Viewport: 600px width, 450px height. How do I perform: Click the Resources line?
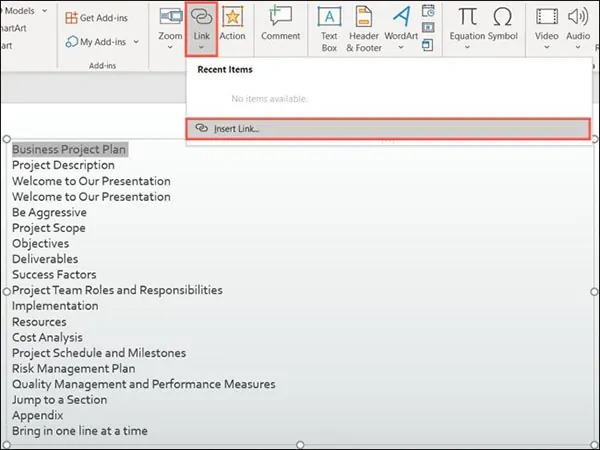point(39,322)
